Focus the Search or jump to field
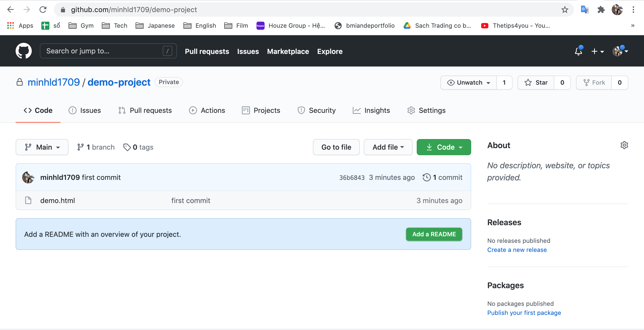The height and width of the screenshot is (330, 644). point(108,51)
